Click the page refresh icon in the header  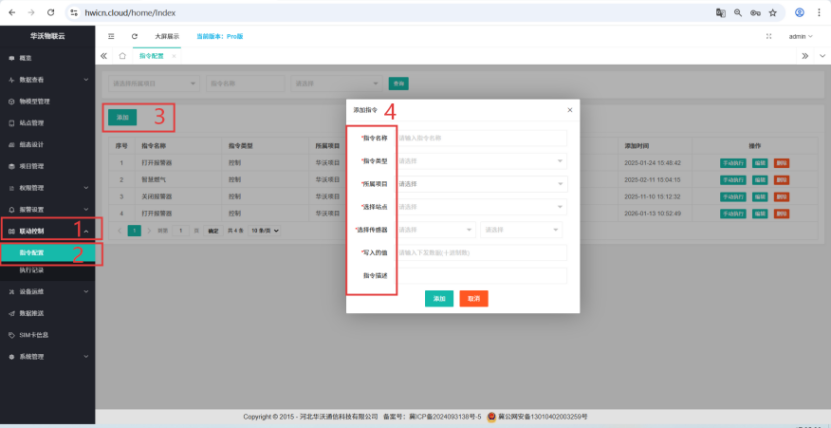(x=134, y=36)
